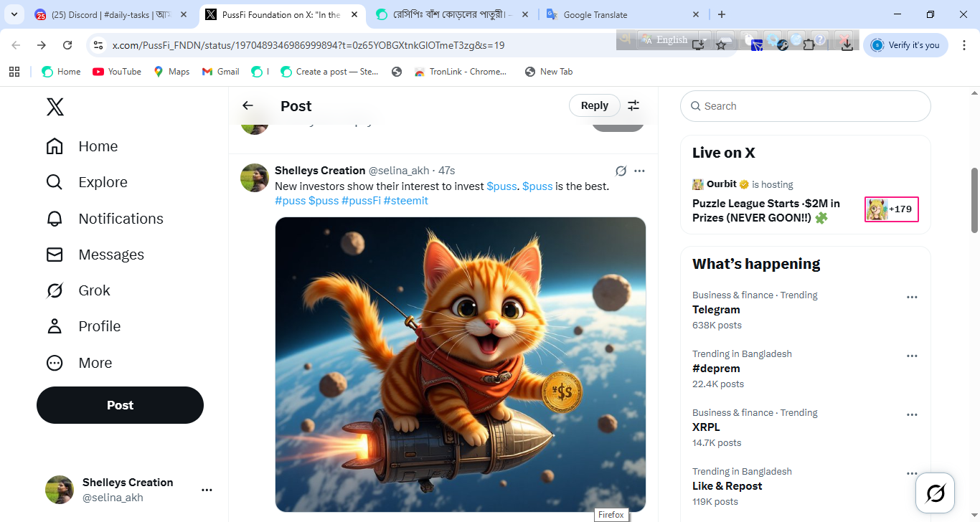
Task: Open Grok from the X sidebar
Action: 78,290
